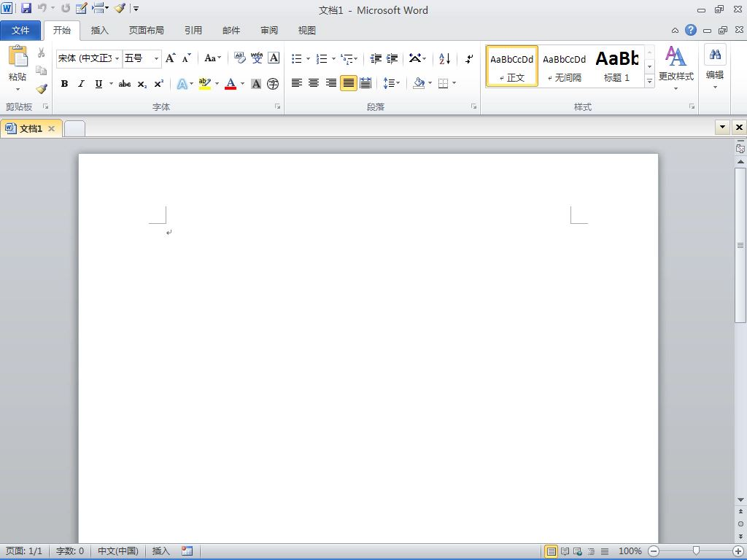Open line spacing dropdown
This screenshot has width=747, height=560.
coord(392,83)
